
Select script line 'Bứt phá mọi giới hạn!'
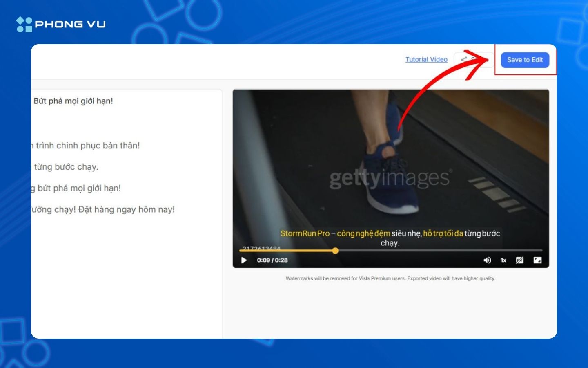coord(73,101)
